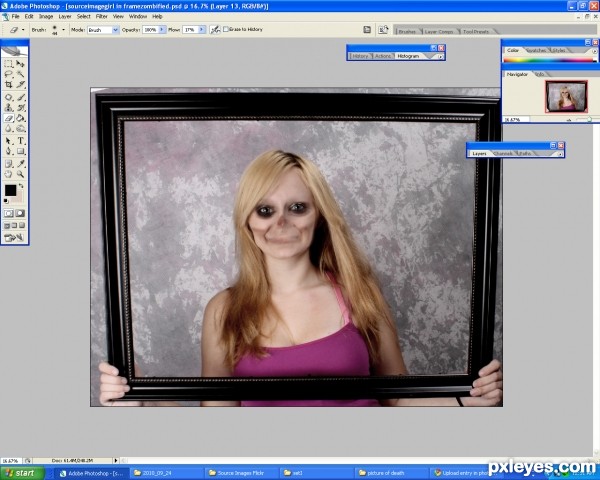Select the Zoom tool

(20, 174)
